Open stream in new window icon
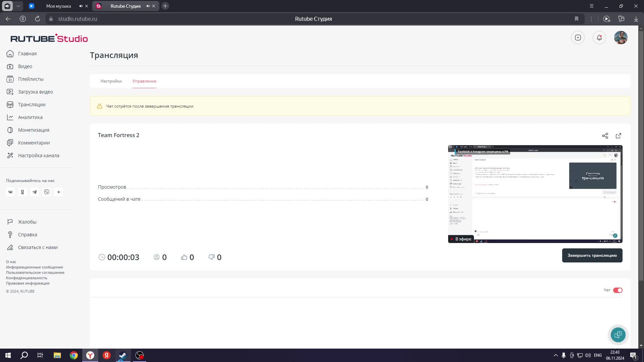644x362 pixels. click(x=618, y=136)
